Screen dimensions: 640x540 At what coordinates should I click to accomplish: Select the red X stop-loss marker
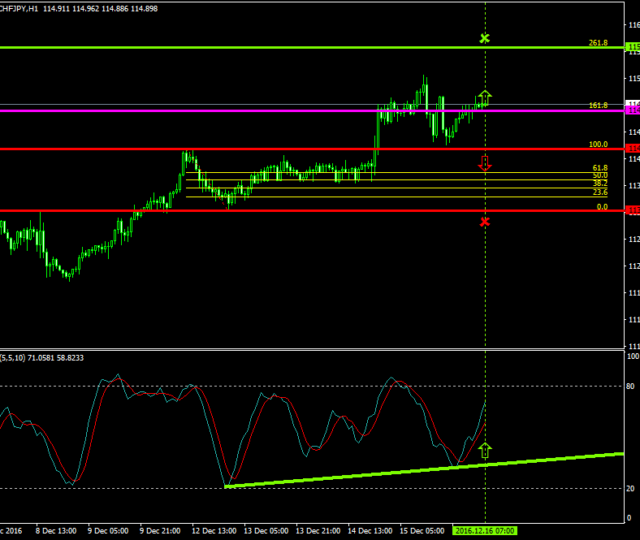click(485, 221)
